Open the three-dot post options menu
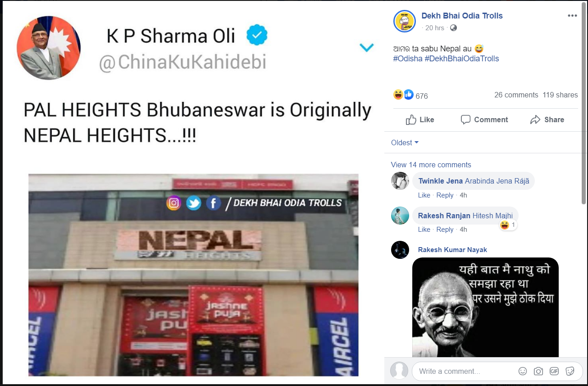The width and height of the screenshot is (588, 386). coord(572,16)
